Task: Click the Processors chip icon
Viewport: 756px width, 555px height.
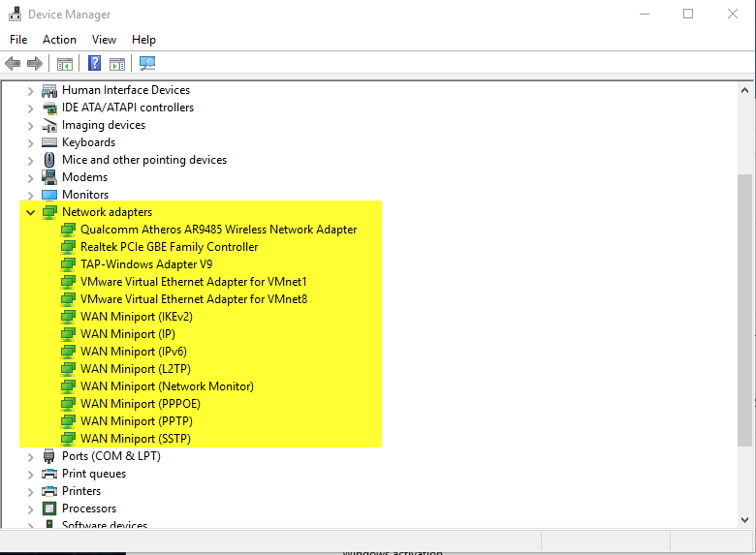Action: click(x=49, y=509)
